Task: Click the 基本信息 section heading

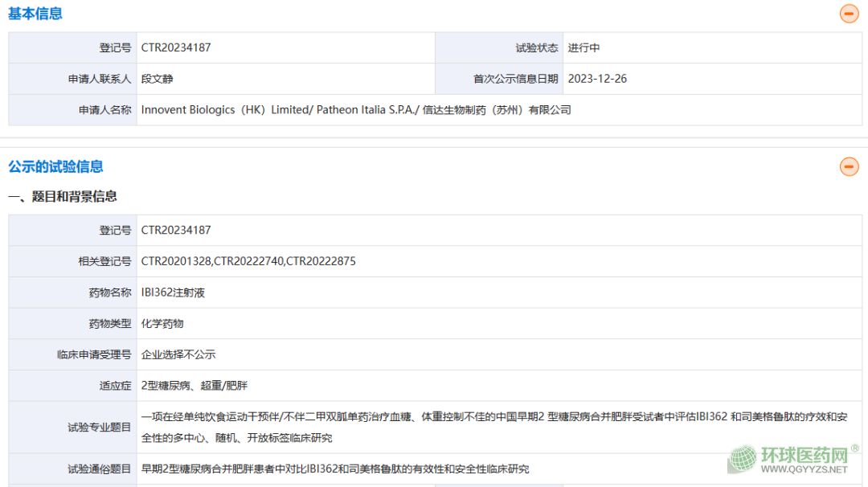Action: pyautogui.click(x=35, y=14)
